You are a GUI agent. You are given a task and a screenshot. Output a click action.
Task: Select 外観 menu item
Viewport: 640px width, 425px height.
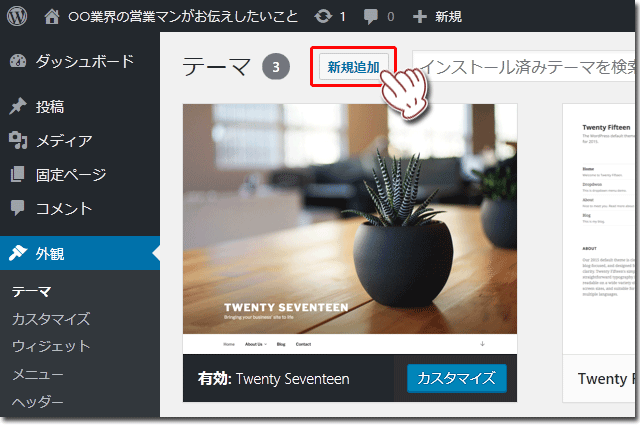click(x=50, y=254)
